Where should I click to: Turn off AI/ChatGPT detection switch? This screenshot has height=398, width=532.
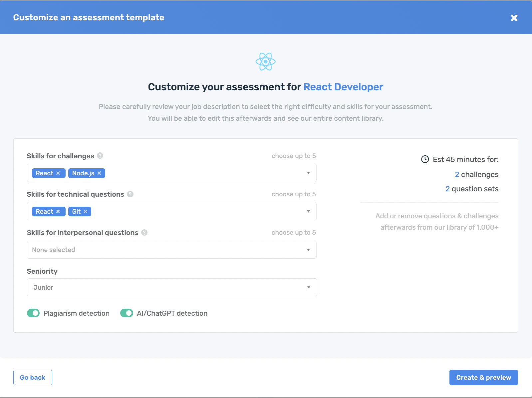pos(127,313)
